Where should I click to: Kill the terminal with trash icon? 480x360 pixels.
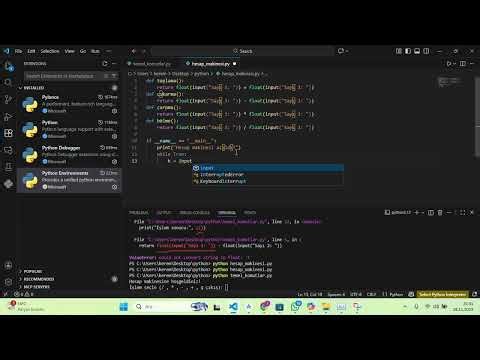pyautogui.click(x=440, y=212)
